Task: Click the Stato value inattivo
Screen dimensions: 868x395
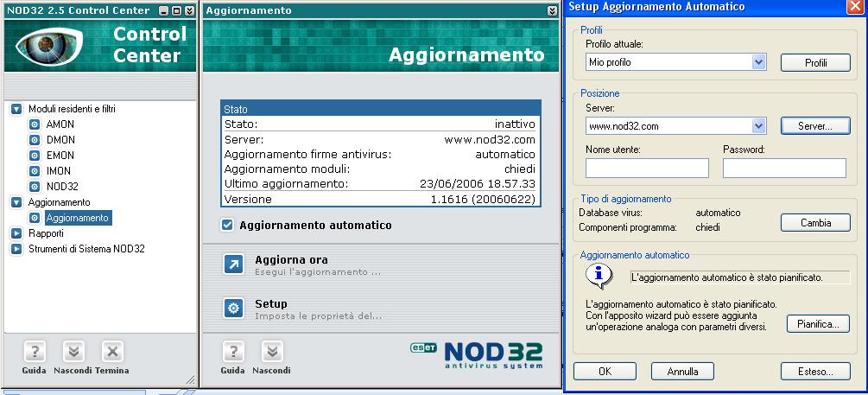Action: [515, 124]
